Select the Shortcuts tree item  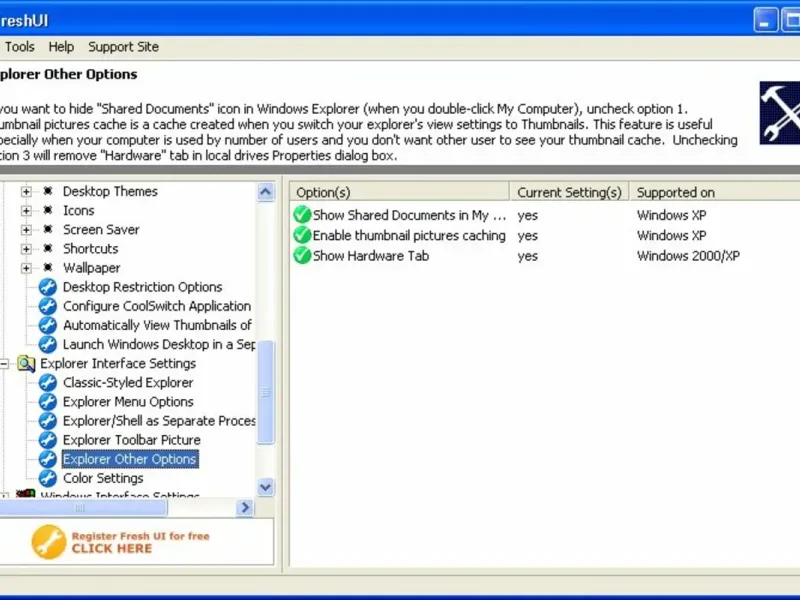(x=90, y=248)
